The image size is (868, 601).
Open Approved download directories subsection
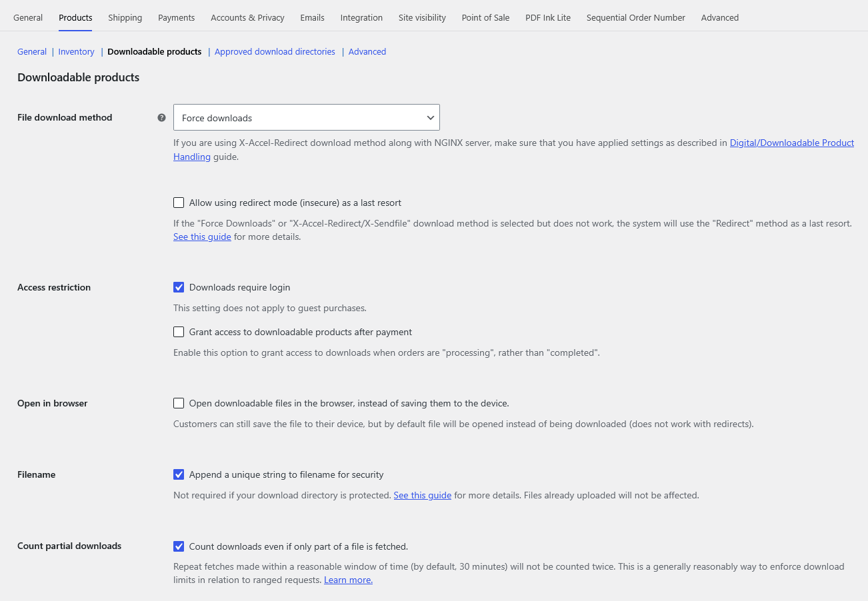click(x=275, y=51)
